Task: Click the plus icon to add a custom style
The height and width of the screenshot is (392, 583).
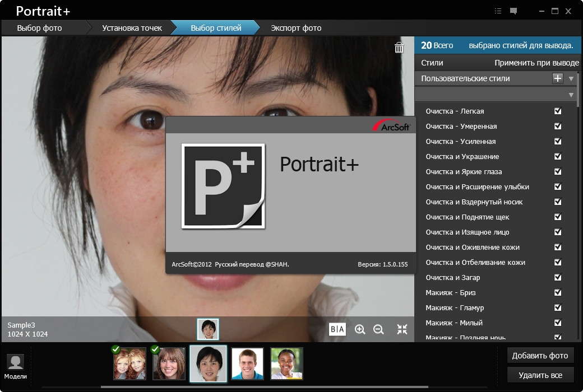Action: tap(557, 78)
